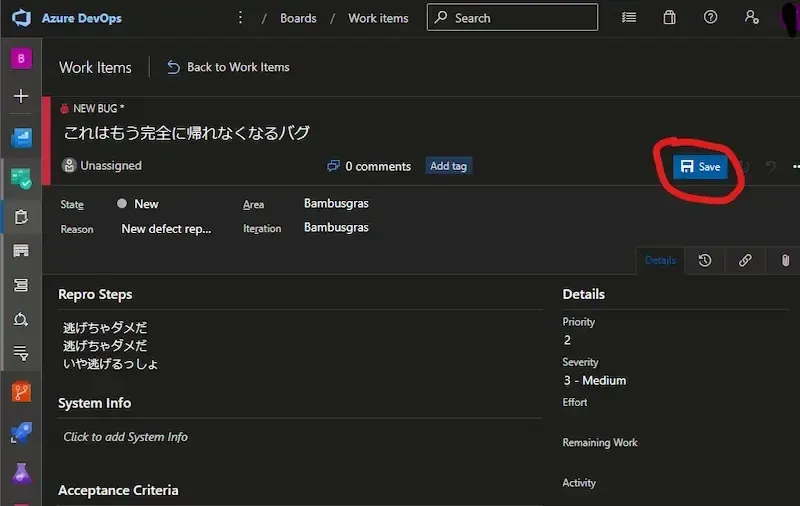Open the Reason field dropdown
The image size is (800, 506).
166,229
